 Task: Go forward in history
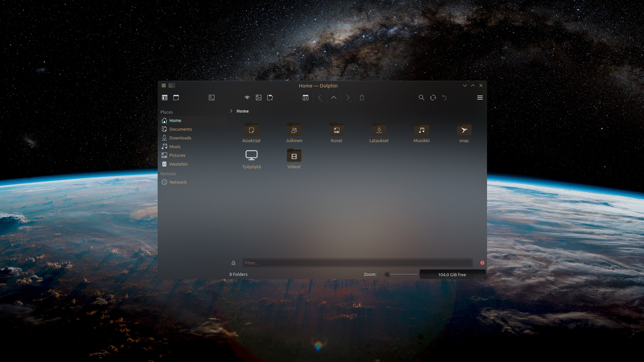pyautogui.click(x=348, y=98)
